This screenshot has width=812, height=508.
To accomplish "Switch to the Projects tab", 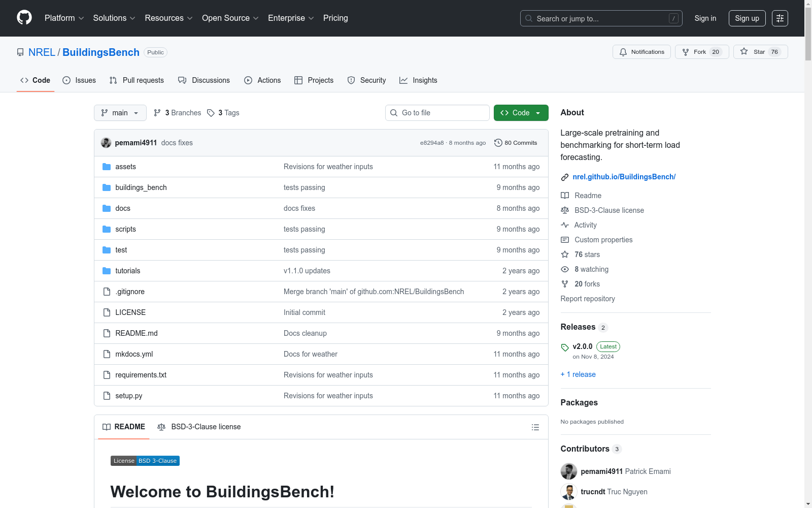I will pyautogui.click(x=314, y=80).
